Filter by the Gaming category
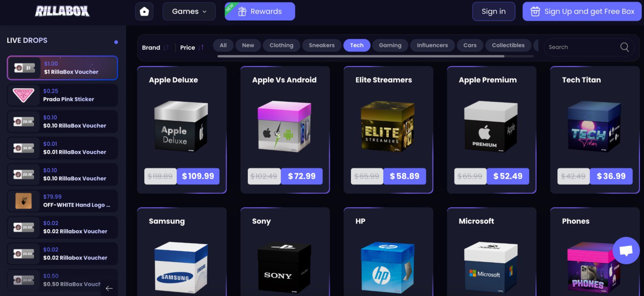The height and width of the screenshot is (296, 644). tap(390, 45)
